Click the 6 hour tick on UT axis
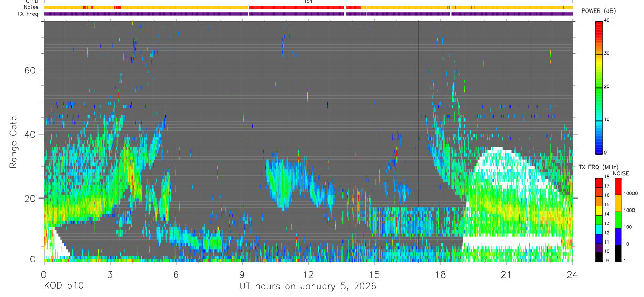 point(176,274)
